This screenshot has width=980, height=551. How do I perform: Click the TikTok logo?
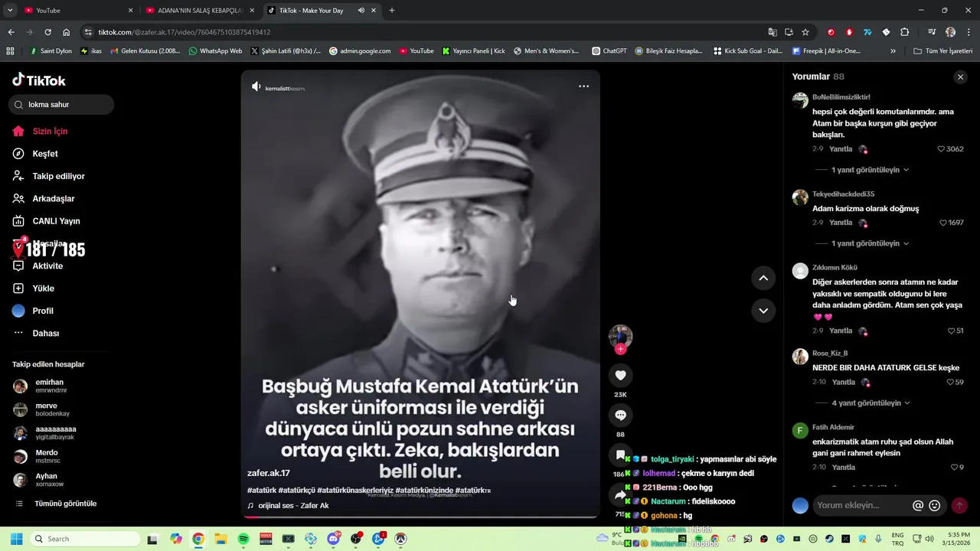pyautogui.click(x=39, y=80)
